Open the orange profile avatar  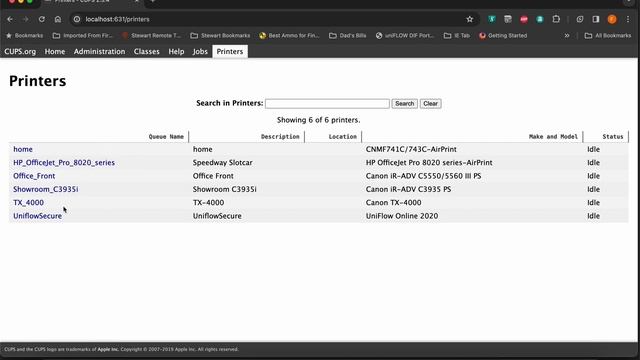click(x=612, y=19)
